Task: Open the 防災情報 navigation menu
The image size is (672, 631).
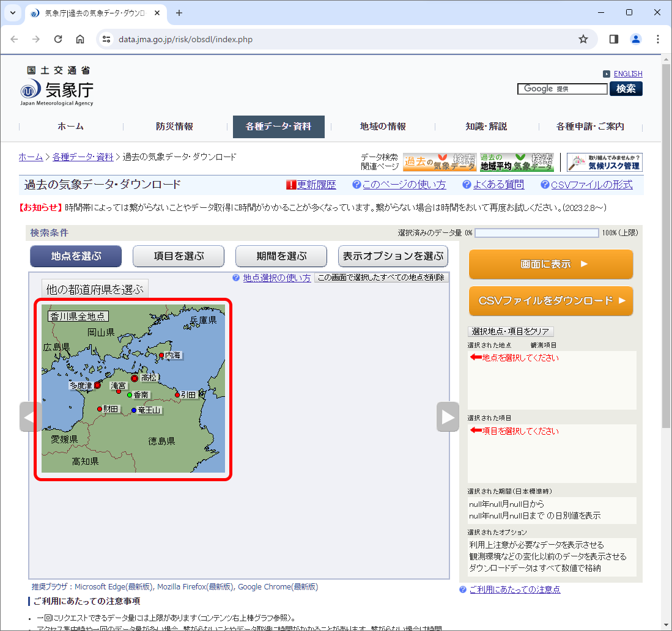Action: (x=174, y=127)
